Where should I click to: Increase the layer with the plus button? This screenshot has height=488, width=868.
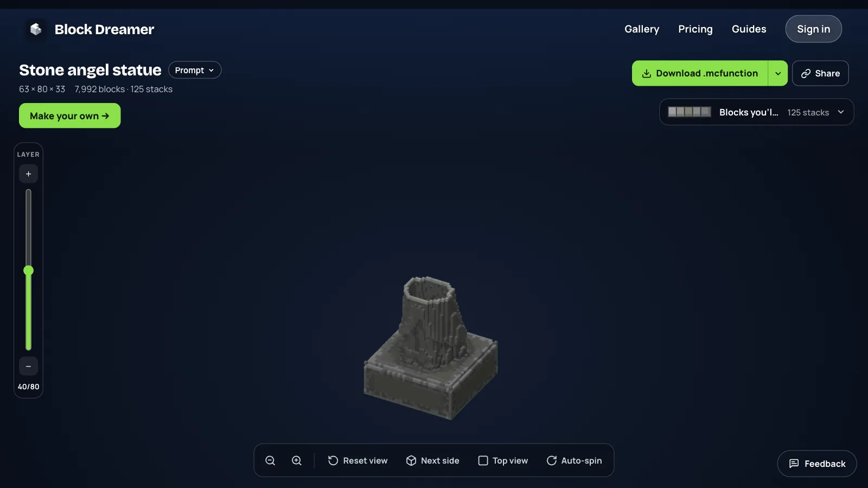28,174
